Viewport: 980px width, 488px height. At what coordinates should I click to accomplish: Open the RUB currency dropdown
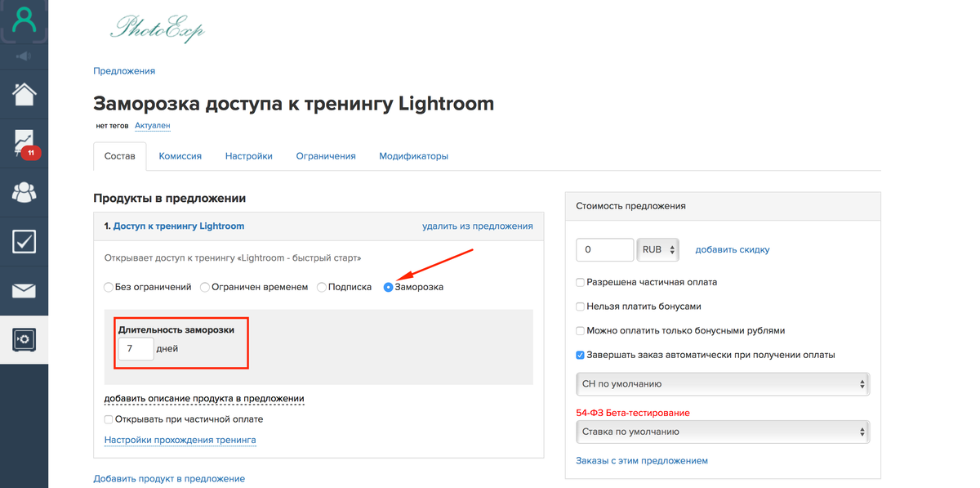(658, 250)
